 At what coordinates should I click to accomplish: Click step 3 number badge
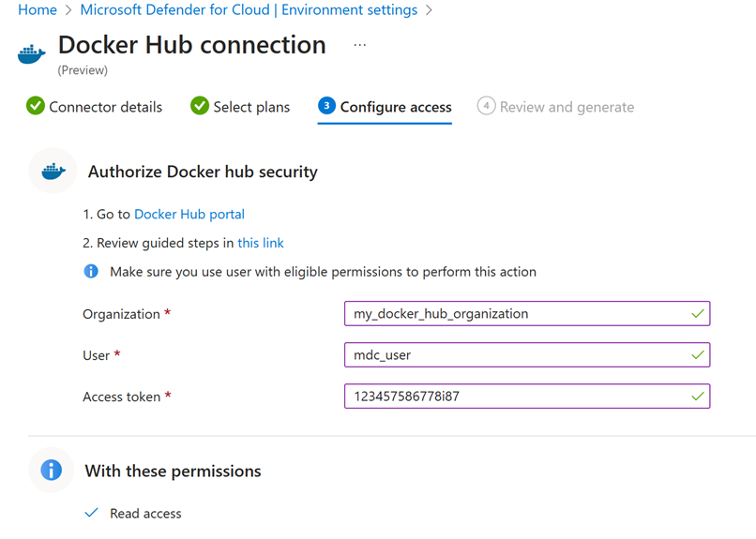point(326,106)
